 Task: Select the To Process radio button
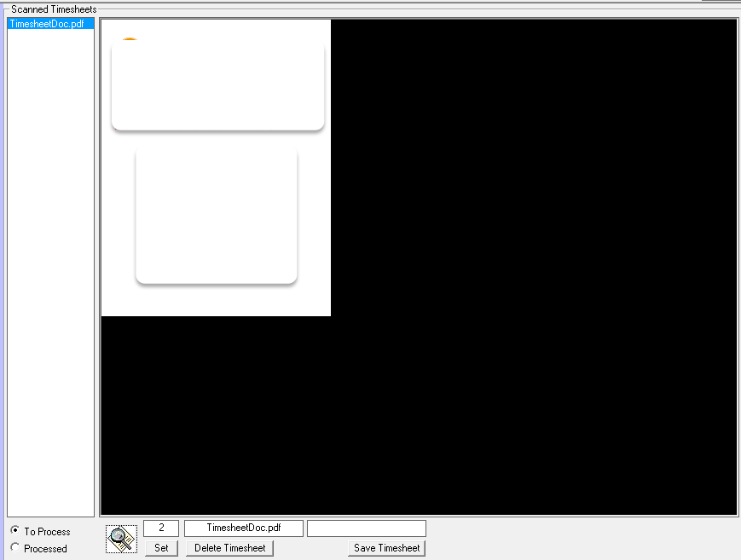[14, 531]
